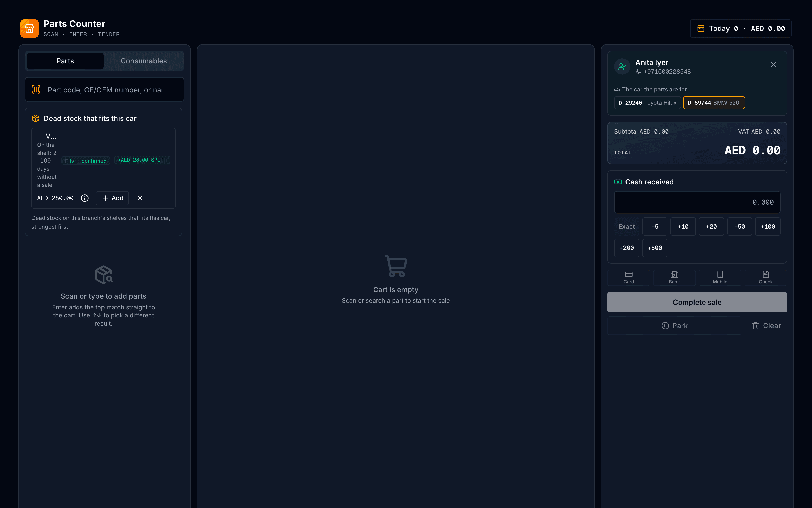The height and width of the screenshot is (508, 812).
Task: Select Check payment method
Action: click(x=765, y=278)
